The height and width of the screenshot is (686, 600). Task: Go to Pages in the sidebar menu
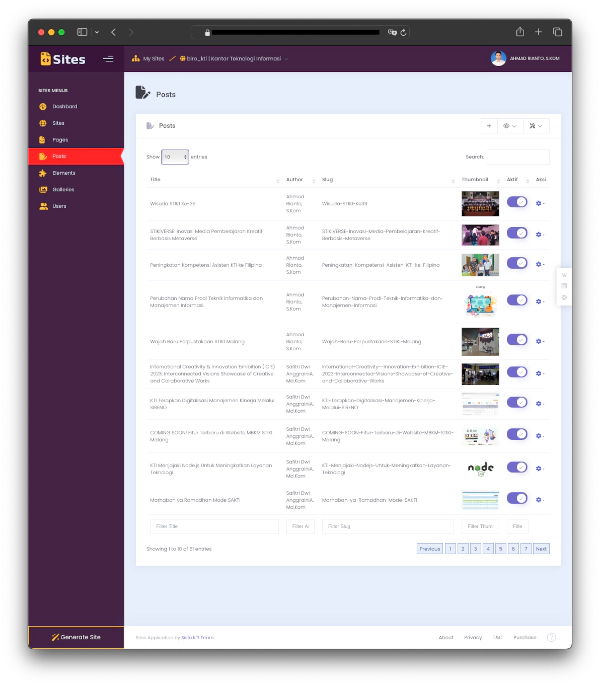click(x=60, y=140)
